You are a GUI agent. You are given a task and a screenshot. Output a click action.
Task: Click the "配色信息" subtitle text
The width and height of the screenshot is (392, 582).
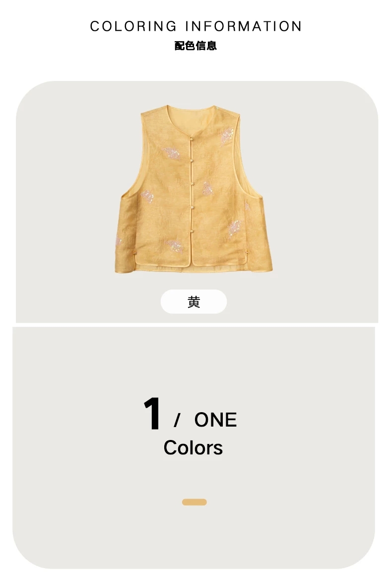click(x=196, y=46)
